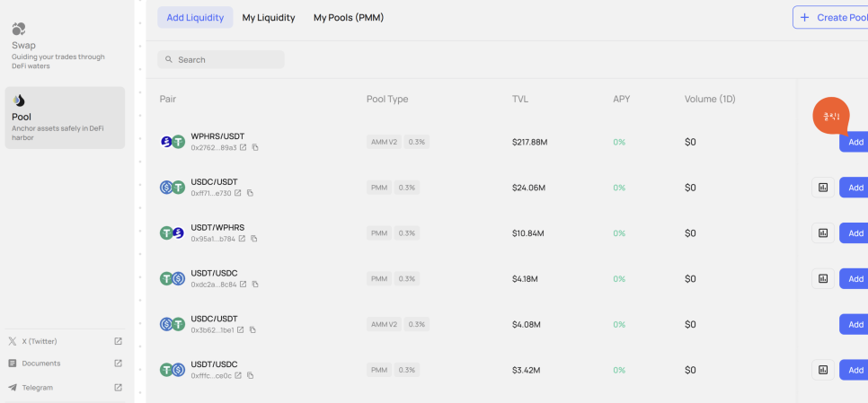Copy the 0x3b62...1be1 pool address

tap(252, 330)
